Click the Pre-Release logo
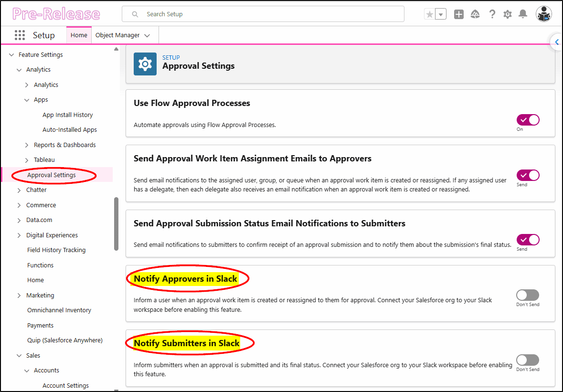This screenshot has width=563, height=392. tap(56, 14)
